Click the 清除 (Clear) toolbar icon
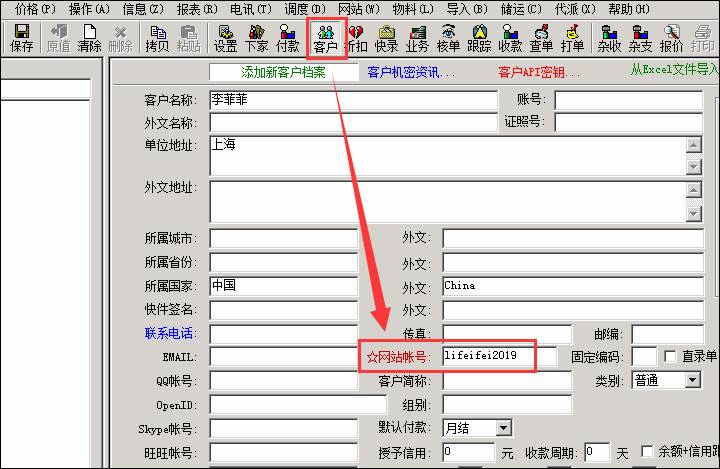 tap(90, 38)
